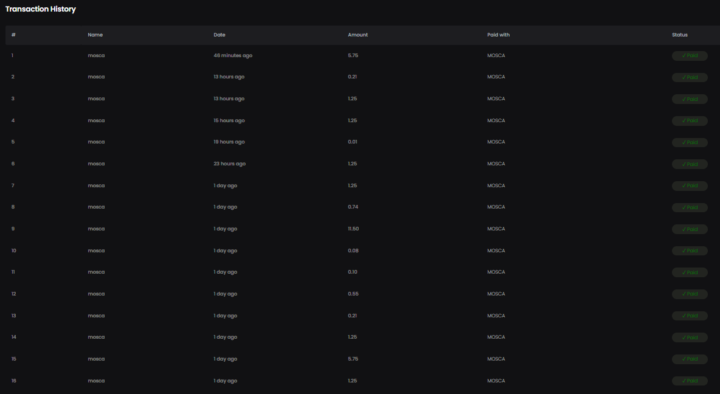Select amount 0.08 in row 10
The width and height of the screenshot is (720, 394).
[353, 251]
